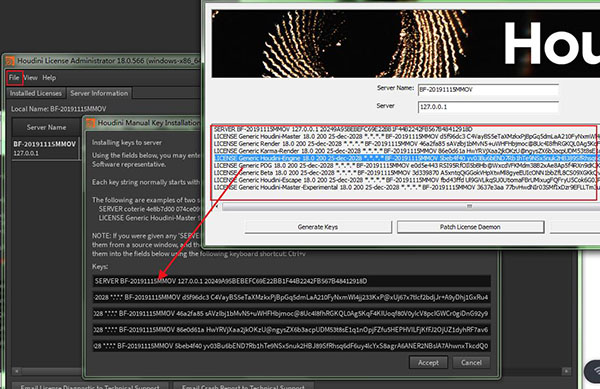Select the BF-20191115MMOV server row

pos(45,148)
